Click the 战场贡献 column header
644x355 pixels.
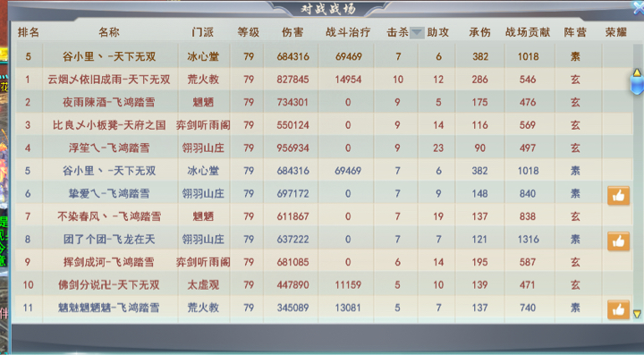[528, 32]
